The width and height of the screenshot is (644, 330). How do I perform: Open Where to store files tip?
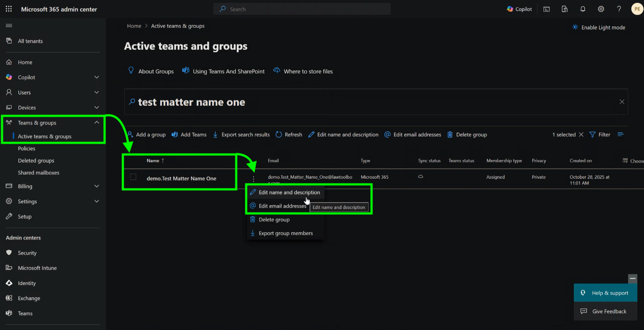click(x=303, y=71)
